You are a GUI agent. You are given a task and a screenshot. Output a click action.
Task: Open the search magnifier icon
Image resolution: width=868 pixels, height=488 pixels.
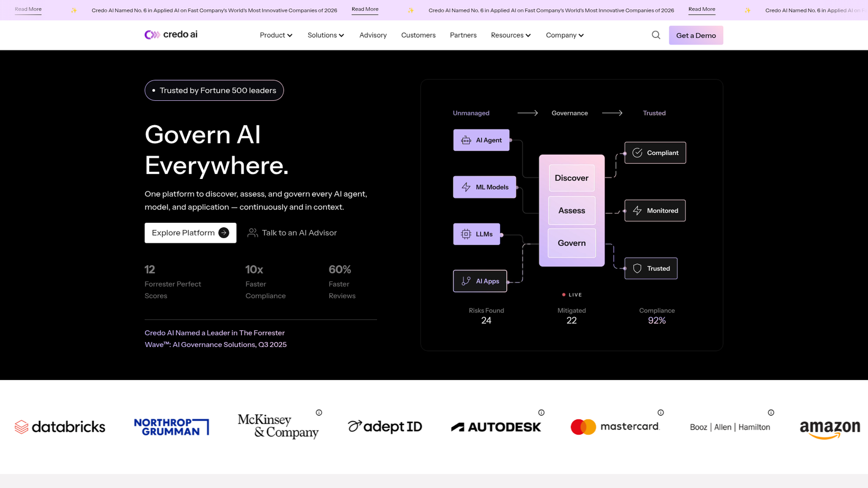[x=656, y=35]
